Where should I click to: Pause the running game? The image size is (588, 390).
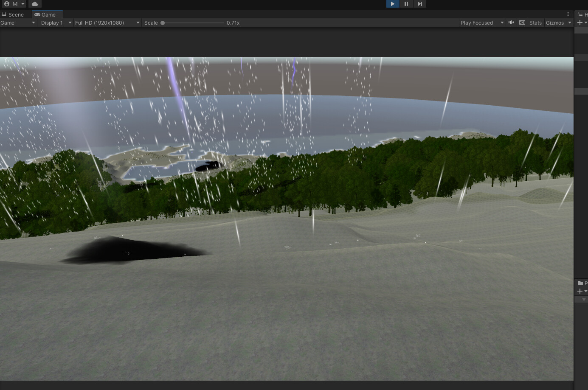click(406, 4)
